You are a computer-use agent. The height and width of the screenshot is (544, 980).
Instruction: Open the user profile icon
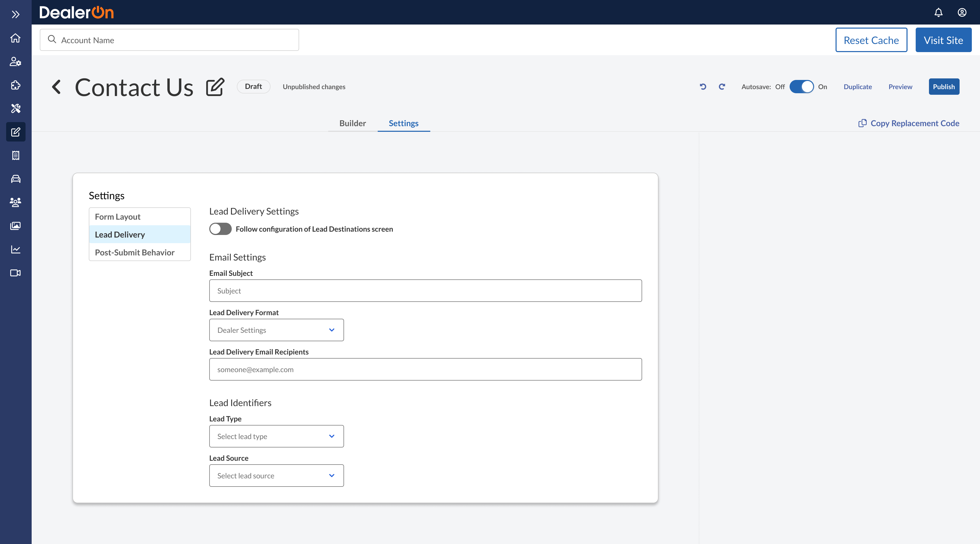(962, 13)
